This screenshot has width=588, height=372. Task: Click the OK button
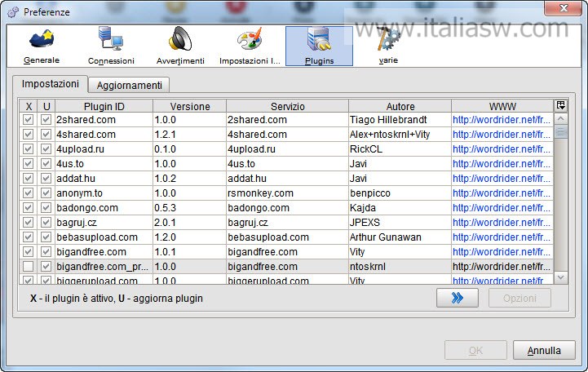point(475,350)
